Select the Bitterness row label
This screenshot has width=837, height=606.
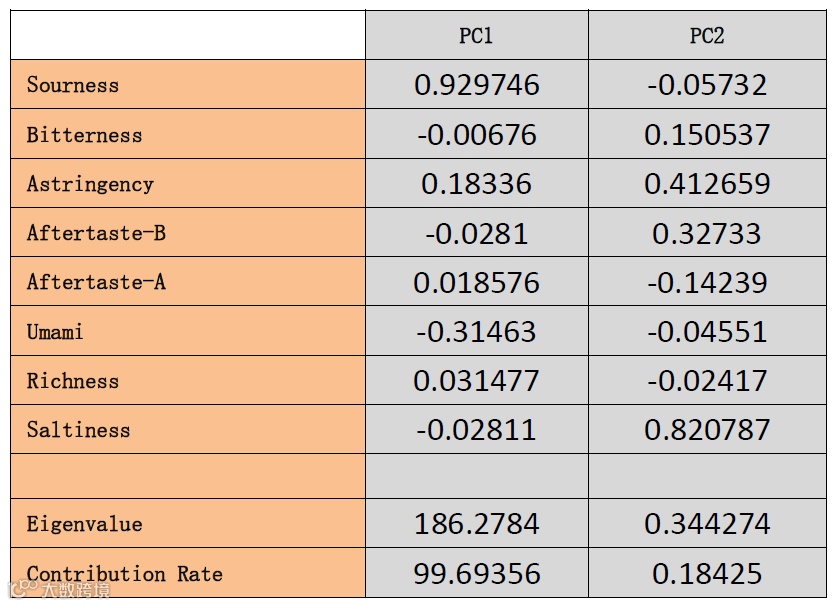[x=84, y=135]
